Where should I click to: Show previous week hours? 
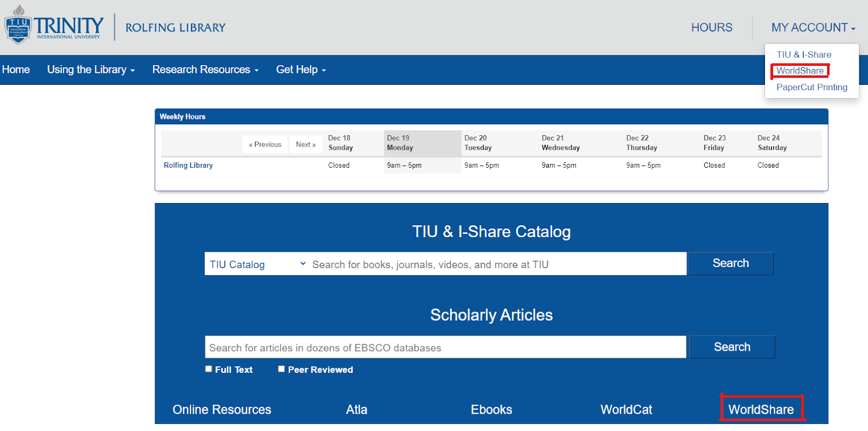coord(265,144)
